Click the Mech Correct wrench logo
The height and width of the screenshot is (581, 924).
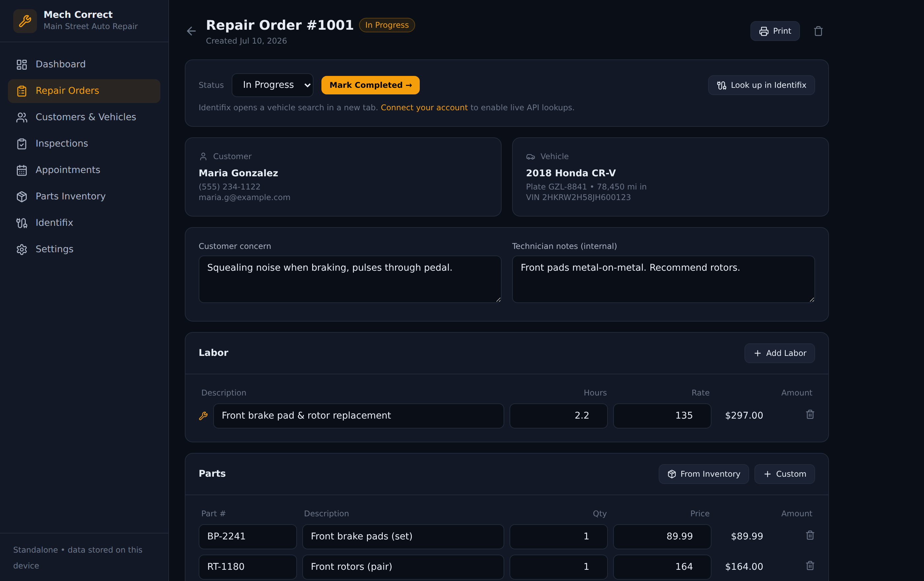tap(25, 21)
